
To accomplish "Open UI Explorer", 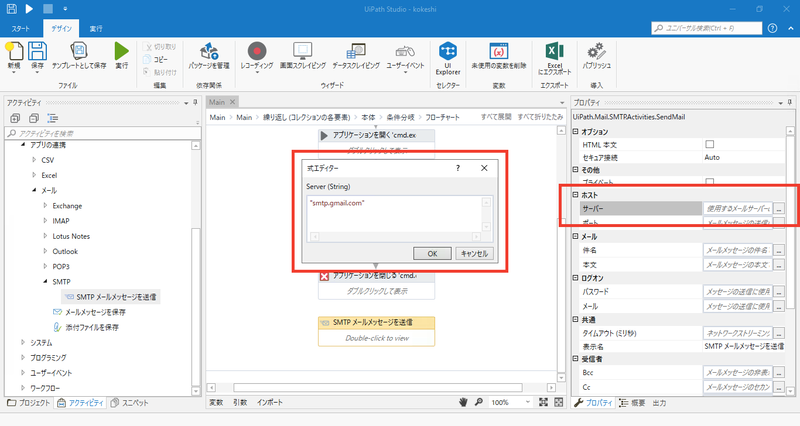I will coord(448,59).
